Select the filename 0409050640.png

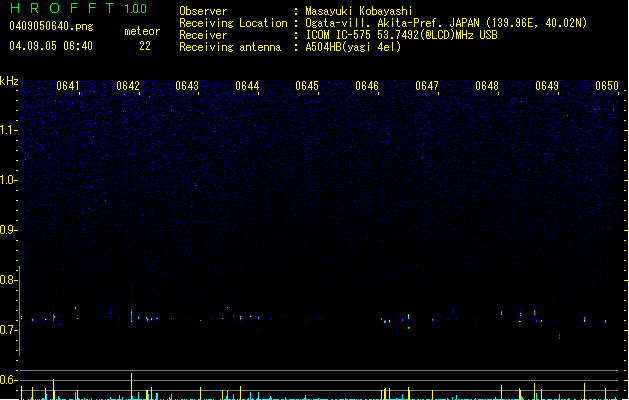pyautogui.click(x=51, y=26)
